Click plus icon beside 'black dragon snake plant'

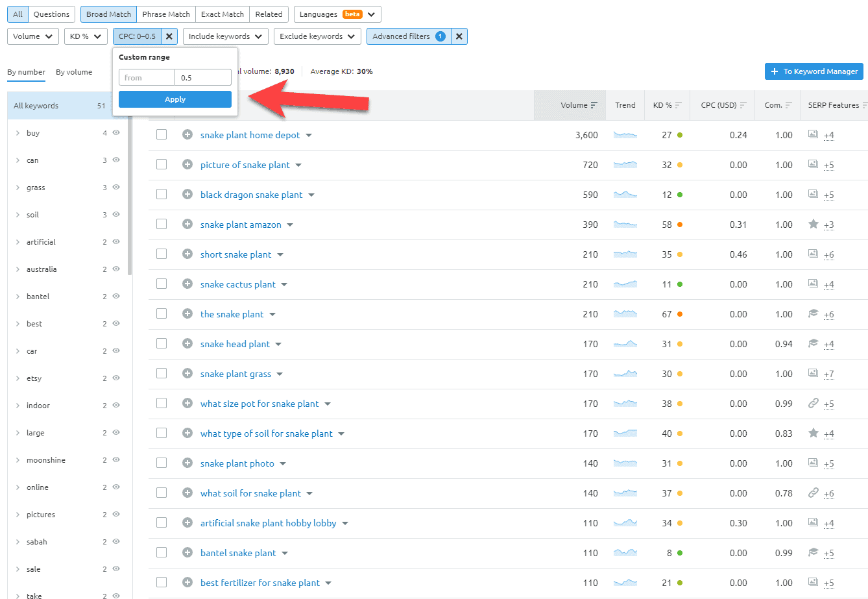click(187, 194)
